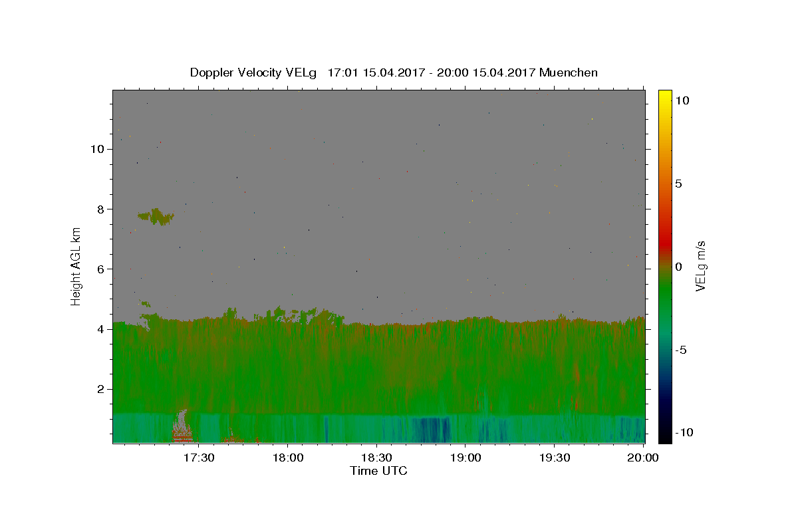Image resolution: width=798 pixels, height=532 pixels.
Task: Click the 18:00 time axis label
Action: pyautogui.click(x=287, y=458)
